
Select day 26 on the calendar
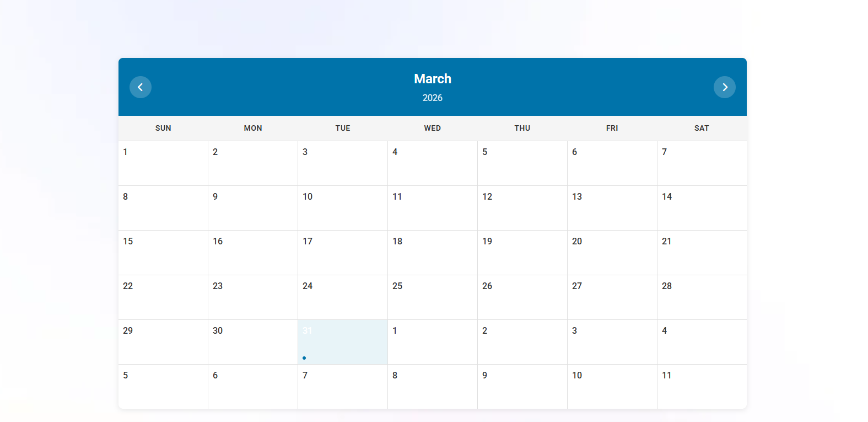(x=522, y=297)
